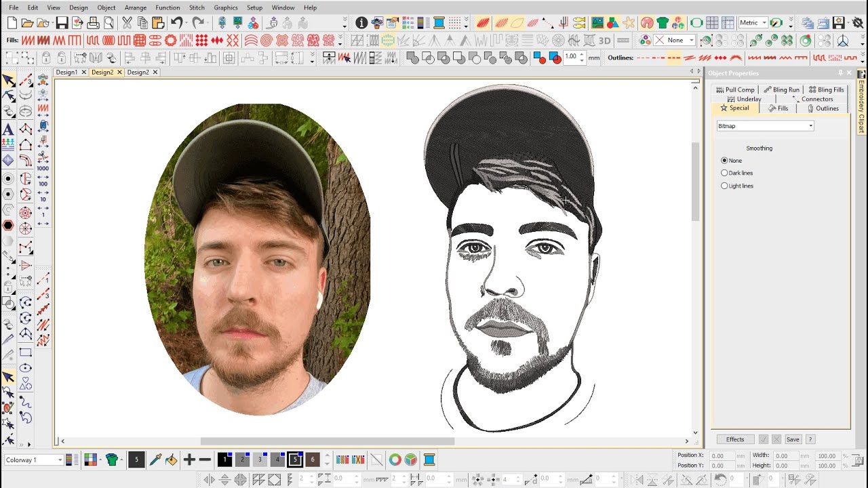Screen dimensions: 868x488
Task: Open the Arrange menu
Action: [136, 7]
